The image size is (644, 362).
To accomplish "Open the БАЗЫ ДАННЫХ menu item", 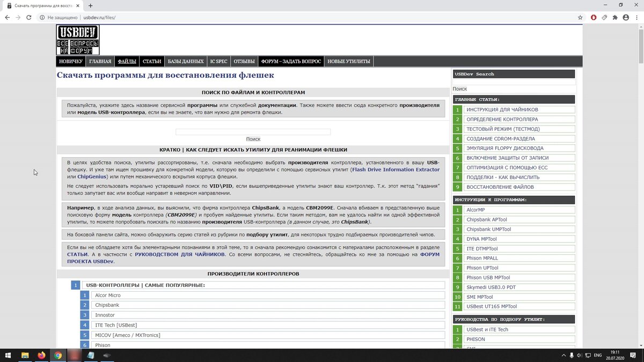I will [x=186, y=61].
